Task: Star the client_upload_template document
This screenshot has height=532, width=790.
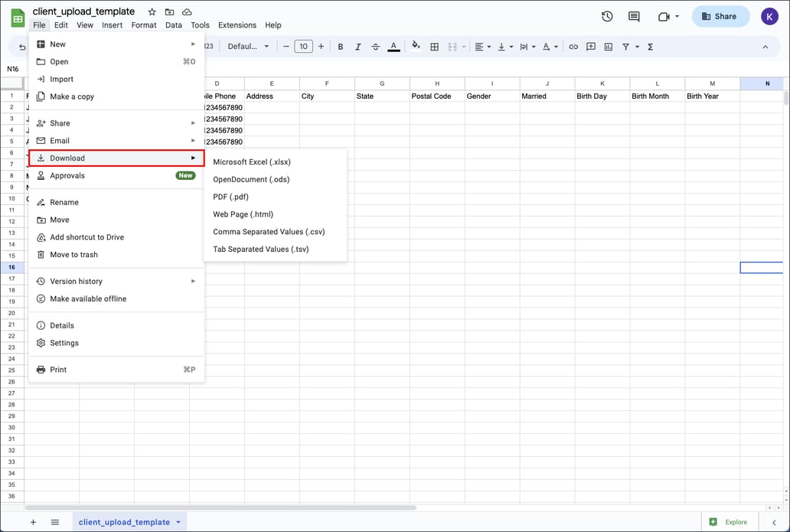Action: coord(152,11)
